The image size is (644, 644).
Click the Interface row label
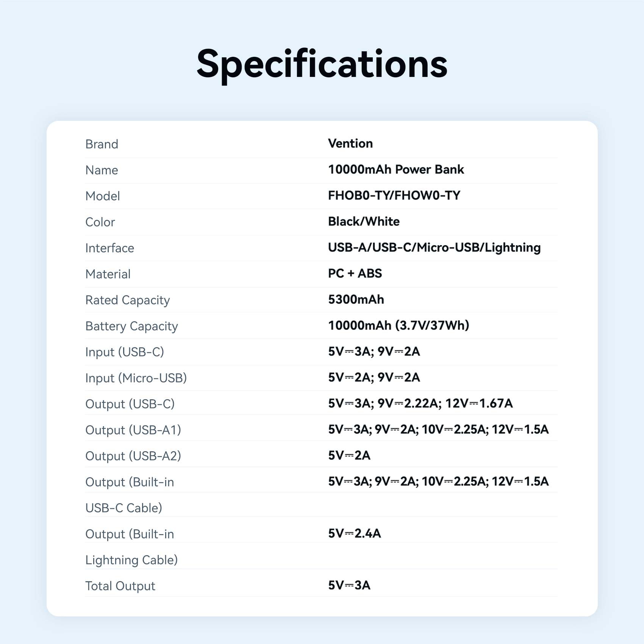tap(109, 248)
